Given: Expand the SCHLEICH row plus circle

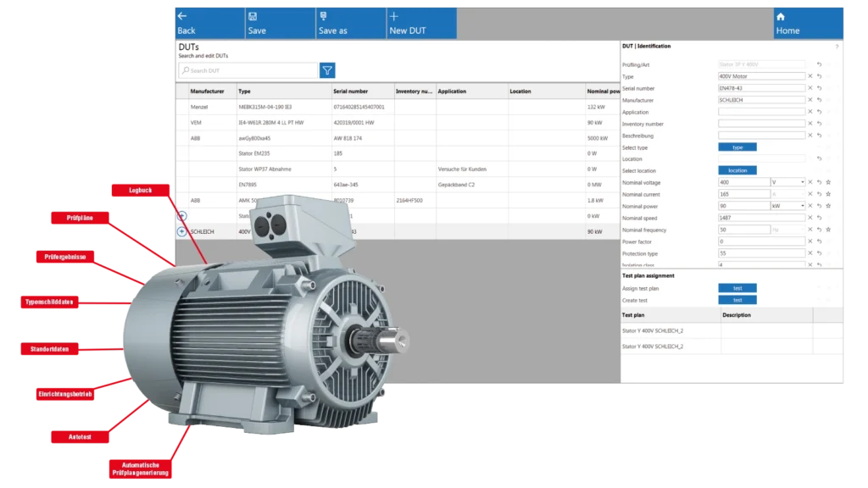Looking at the screenshot, I should (x=181, y=231).
